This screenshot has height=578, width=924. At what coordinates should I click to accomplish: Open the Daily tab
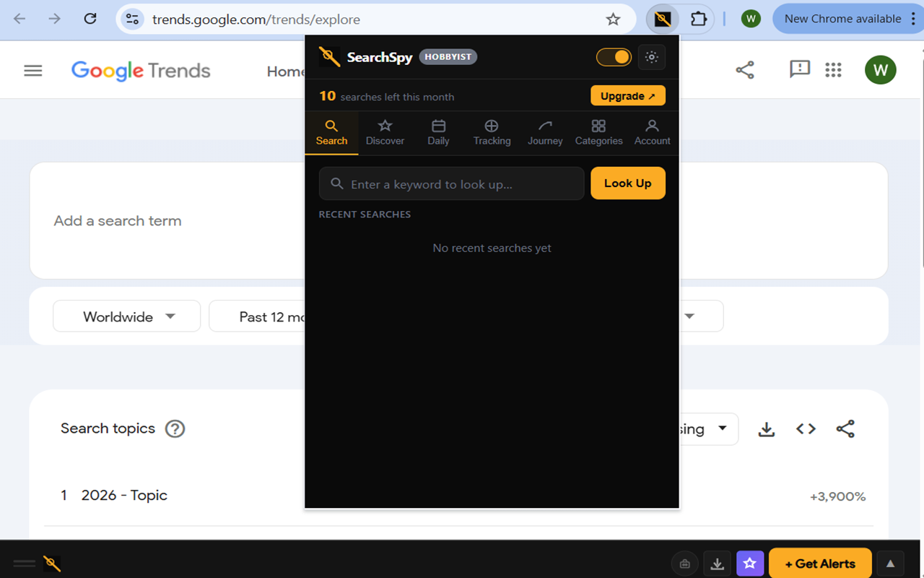pos(438,133)
